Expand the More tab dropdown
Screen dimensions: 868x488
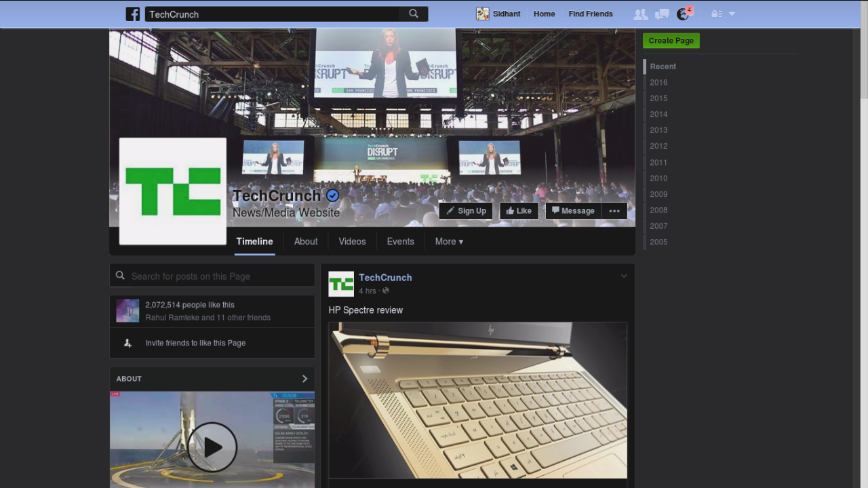[x=448, y=242]
